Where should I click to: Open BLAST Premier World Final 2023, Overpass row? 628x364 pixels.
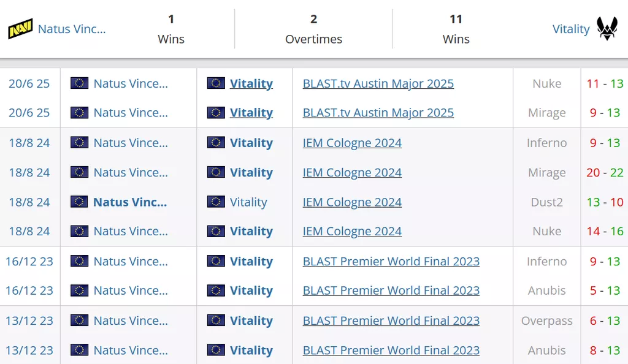click(x=391, y=320)
